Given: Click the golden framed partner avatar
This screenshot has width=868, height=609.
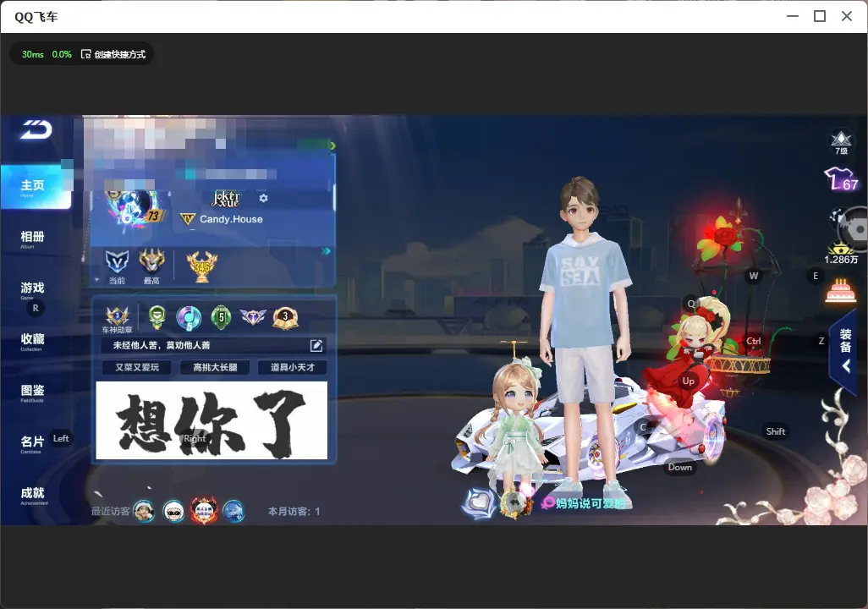Looking at the screenshot, I should pyautogui.click(x=515, y=503).
